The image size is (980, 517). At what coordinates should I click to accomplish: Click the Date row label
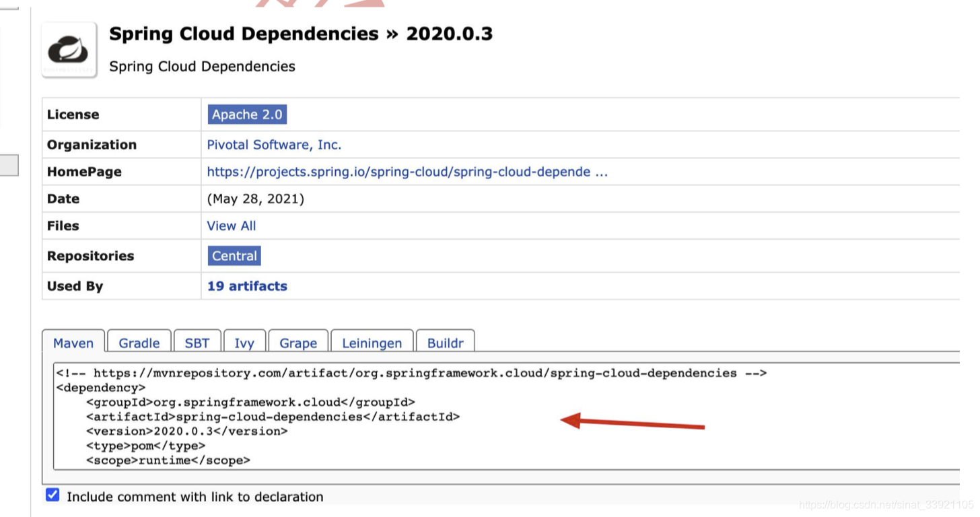tap(63, 199)
